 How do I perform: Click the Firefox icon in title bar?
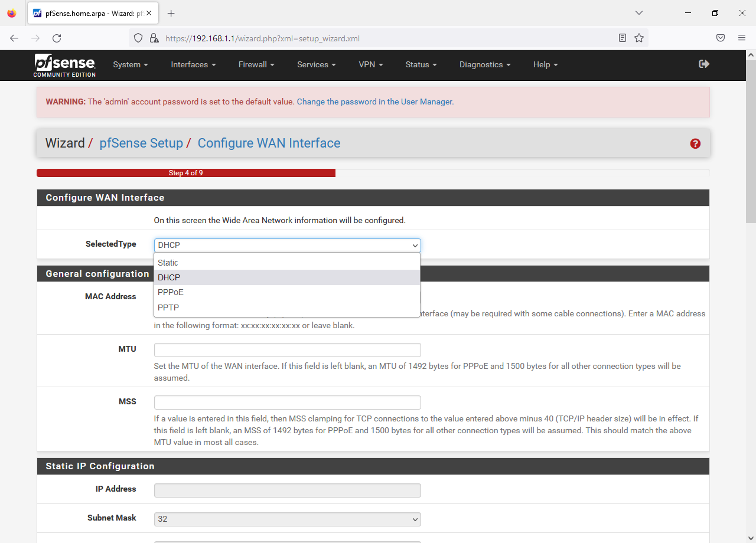click(x=12, y=13)
